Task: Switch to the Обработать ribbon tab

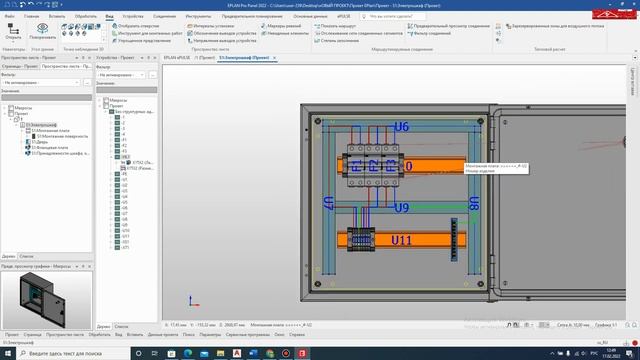Action: pyautogui.click(x=86, y=16)
